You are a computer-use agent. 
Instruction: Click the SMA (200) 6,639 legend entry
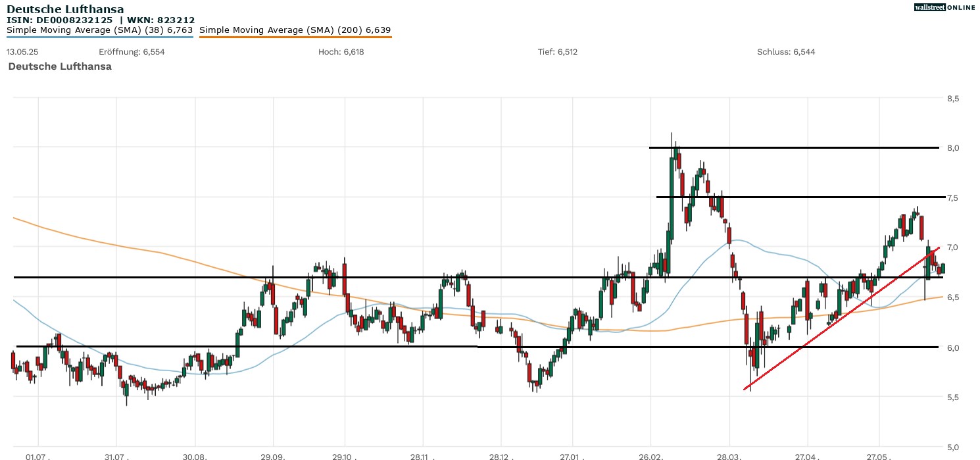(x=295, y=30)
